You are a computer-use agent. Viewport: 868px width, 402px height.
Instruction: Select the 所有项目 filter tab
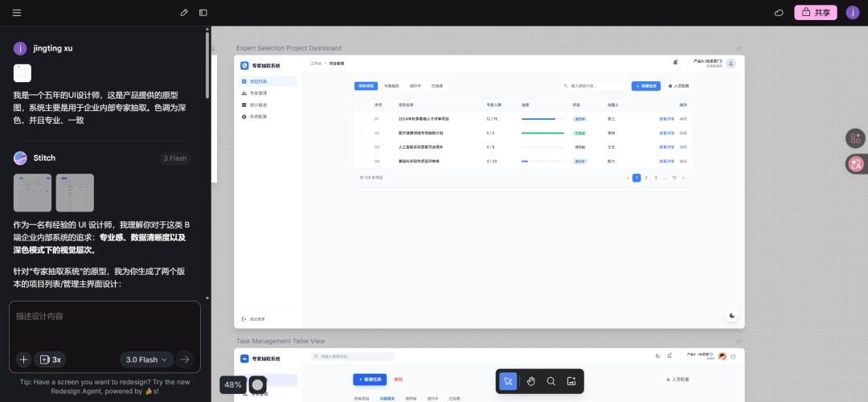point(366,86)
